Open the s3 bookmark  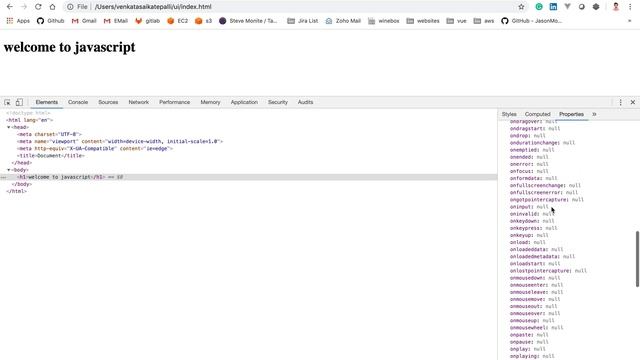coord(203,21)
